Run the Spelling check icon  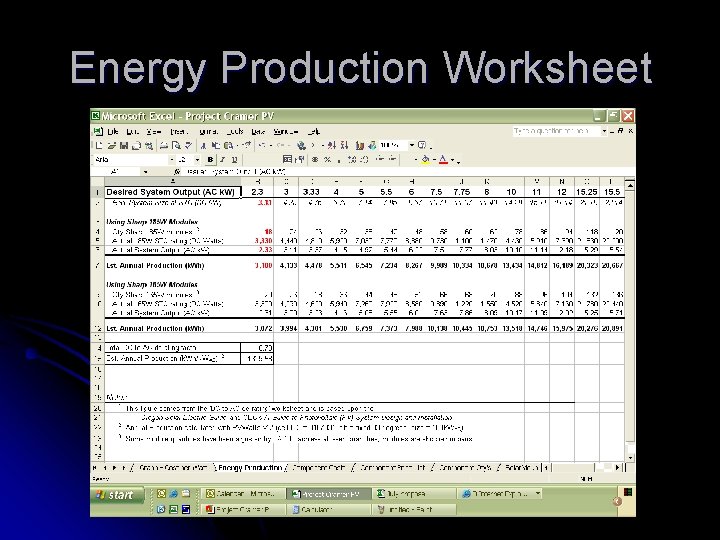[188, 146]
